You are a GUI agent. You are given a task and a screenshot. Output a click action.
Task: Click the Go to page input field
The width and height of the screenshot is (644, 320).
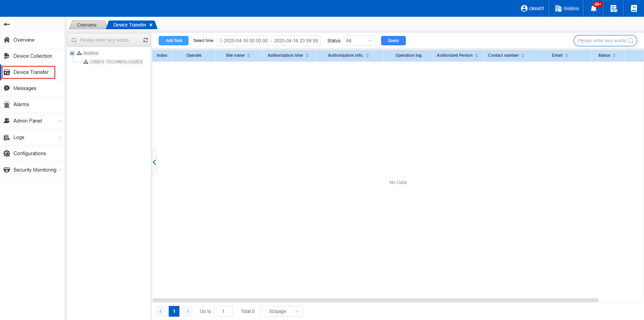click(223, 311)
